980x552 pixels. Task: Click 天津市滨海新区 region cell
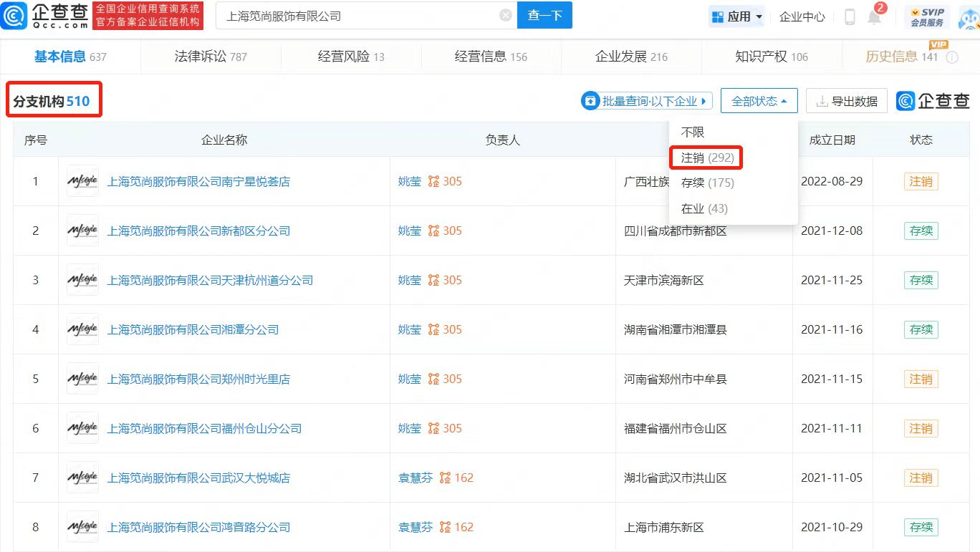[x=664, y=281]
